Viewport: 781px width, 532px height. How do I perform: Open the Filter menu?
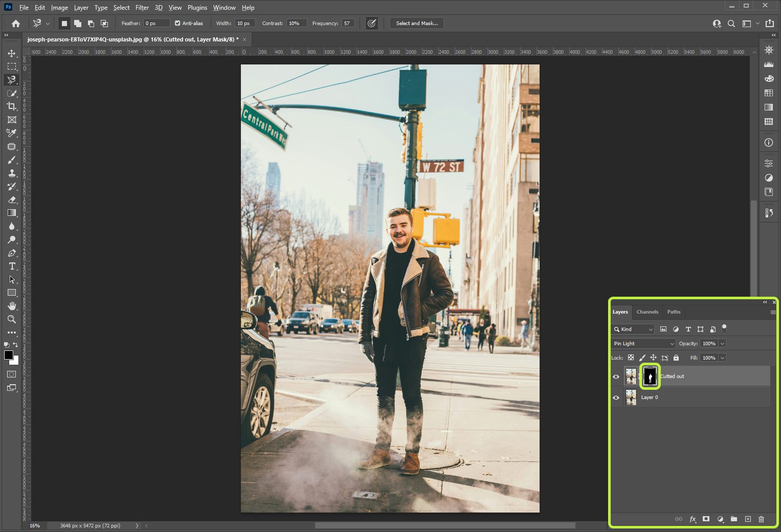[142, 8]
